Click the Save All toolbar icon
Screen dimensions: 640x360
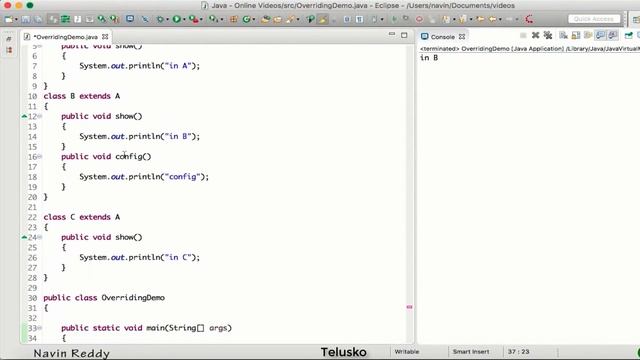coord(38,19)
